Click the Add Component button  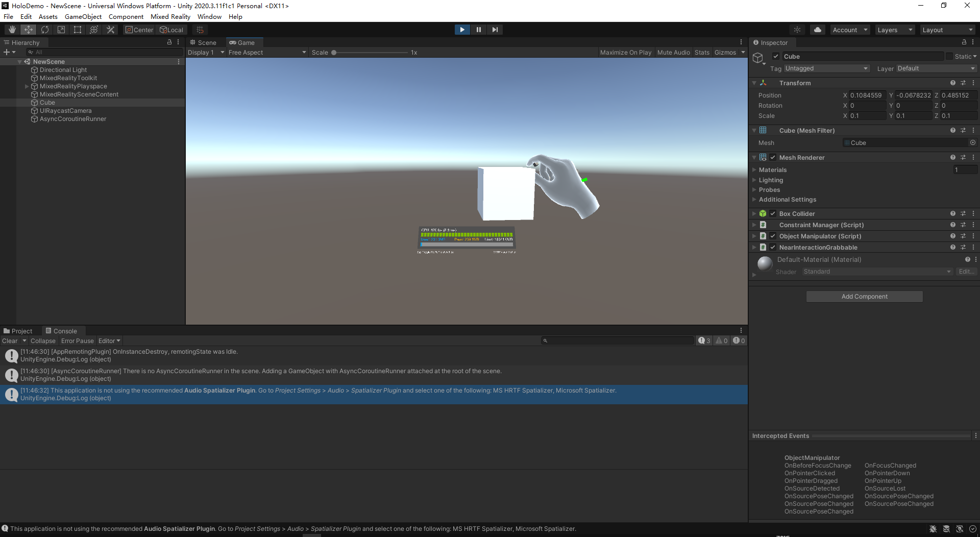coord(864,296)
